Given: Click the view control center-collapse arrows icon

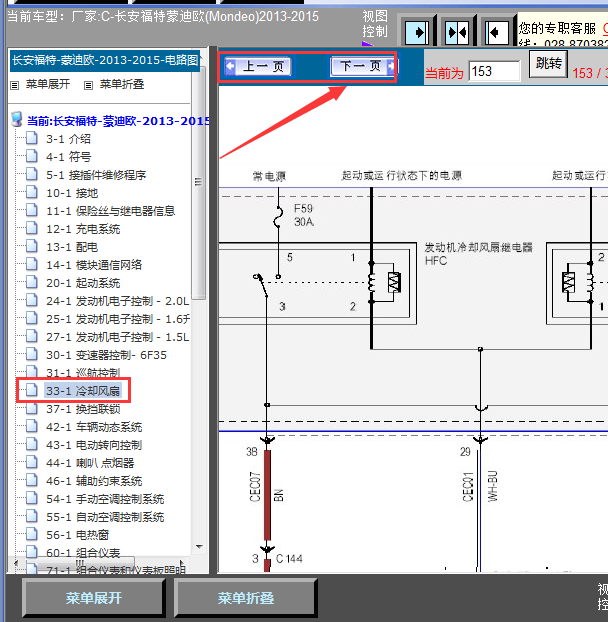Looking at the screenshot, I should click(x=457, y=32).
